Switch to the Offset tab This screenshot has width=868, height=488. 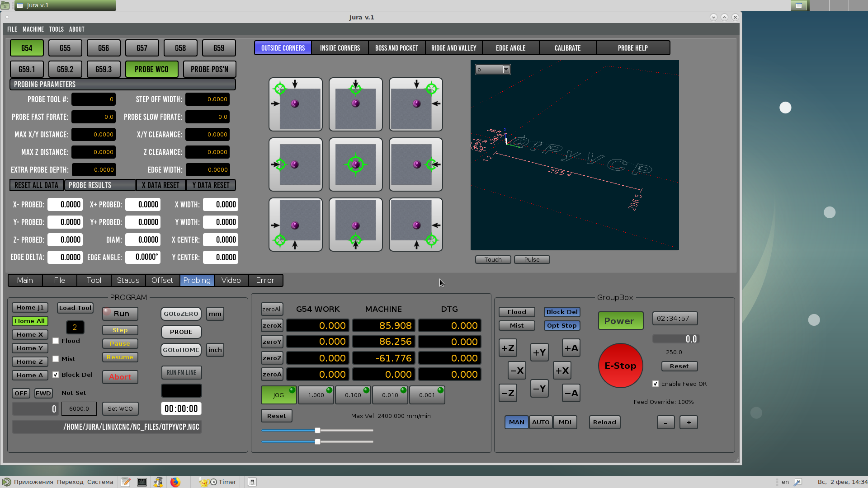tap(162, 281)
